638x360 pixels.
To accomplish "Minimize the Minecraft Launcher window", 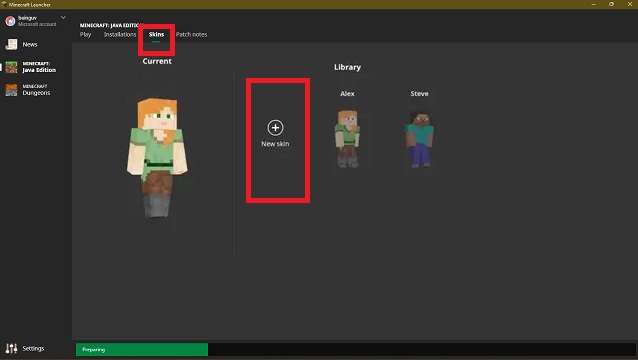I will click(x=593, y=4).
